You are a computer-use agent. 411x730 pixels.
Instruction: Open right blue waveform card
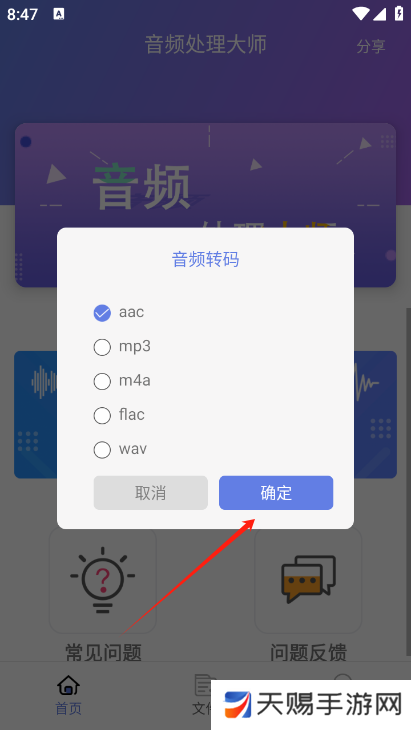pyautogui.click(x=375, y=414)
